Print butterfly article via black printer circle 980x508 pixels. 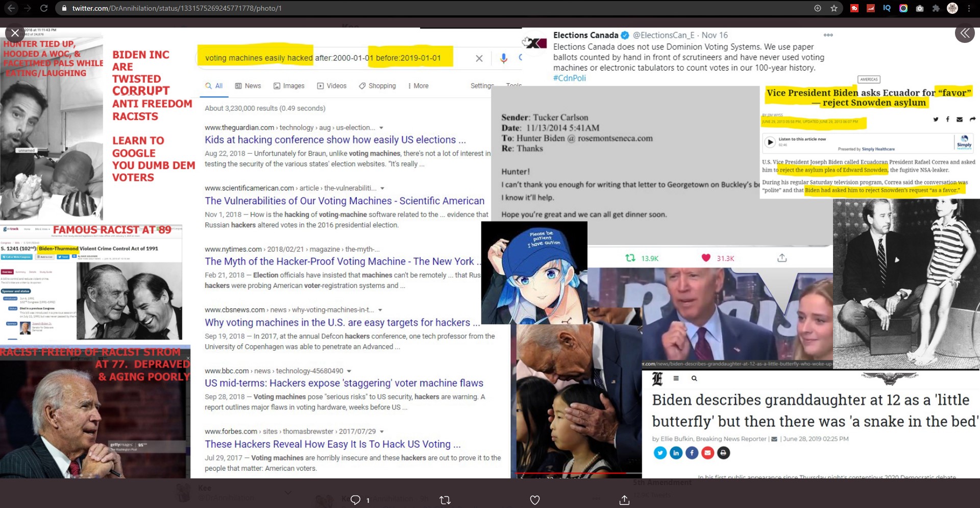723,453
